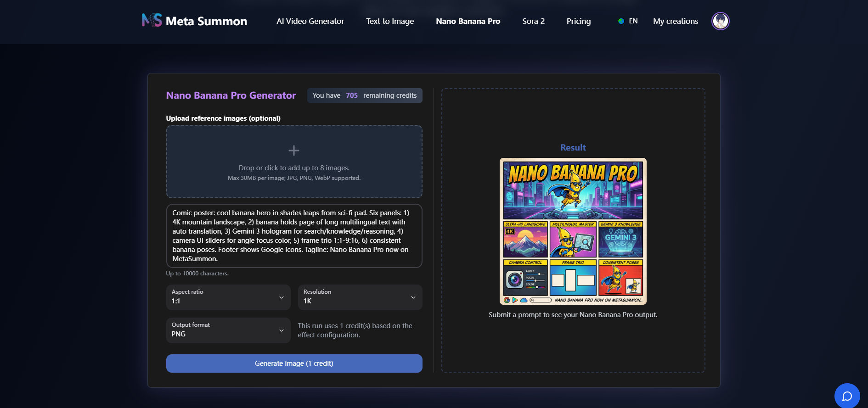Click the 'Up to 10000 characters.' note
This screenshot has width=868, height=408.
click(x=197, y=274)
